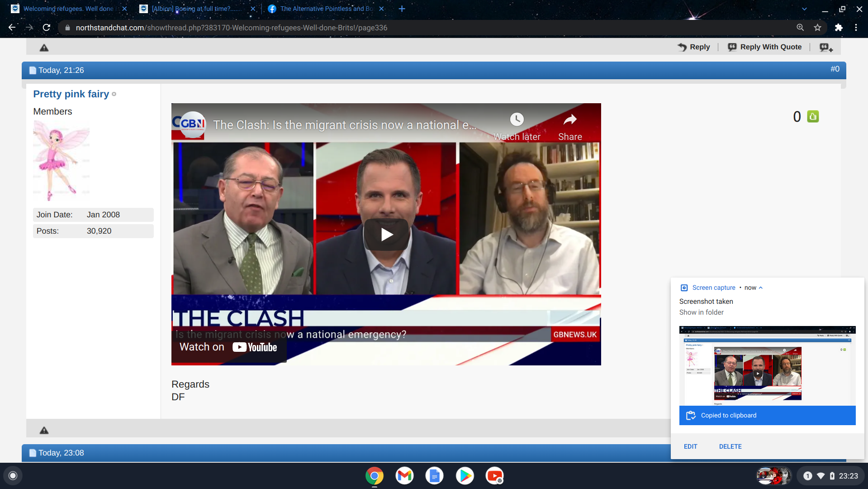Click the multi-quote plus icon
This screenshot has width=868, height=489.
pos(826,48)
